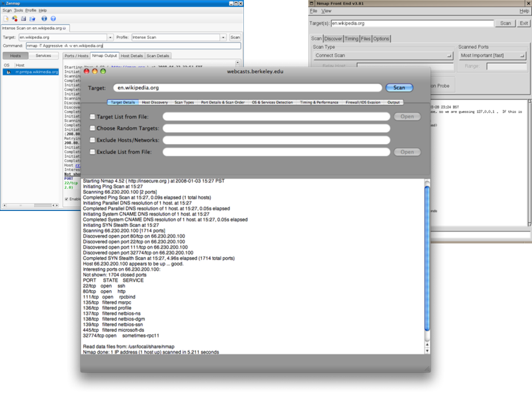Close the 'Intense Scan on en.wikipedia.org' tab
This screenshot has width=532, height=394.
[x=64, y=28]
